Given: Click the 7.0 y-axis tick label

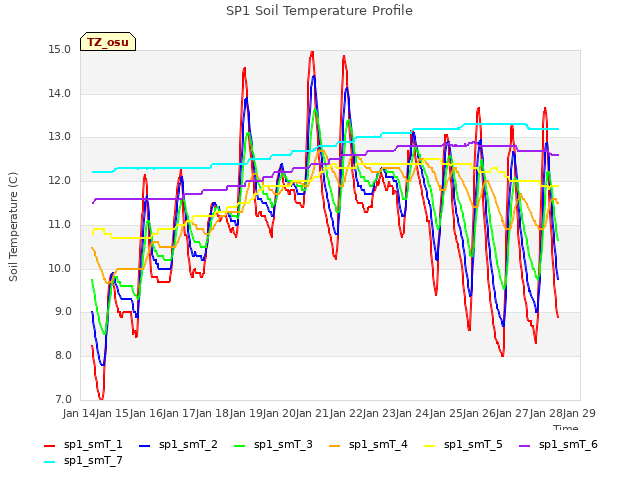Looking at the screenshot, I should click(x=62, y=399).
